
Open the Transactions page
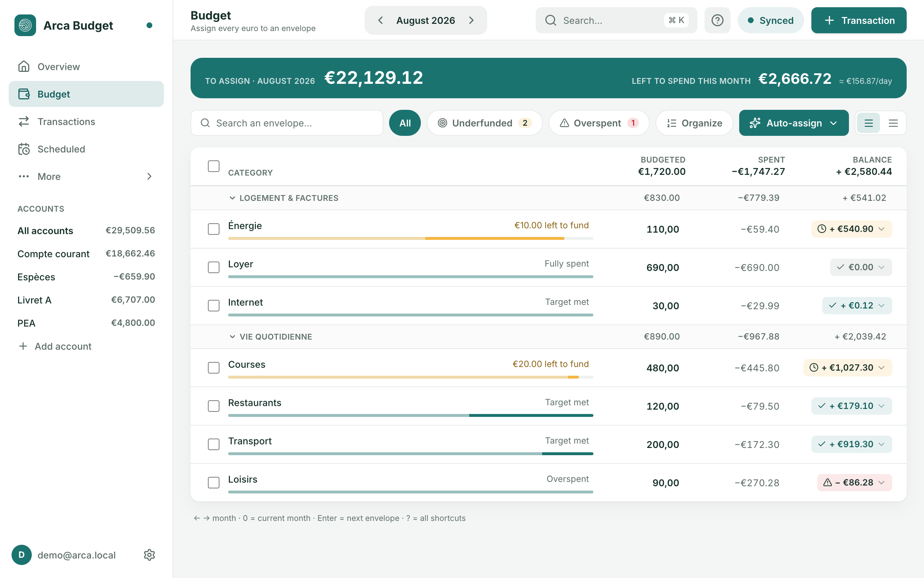86,122
